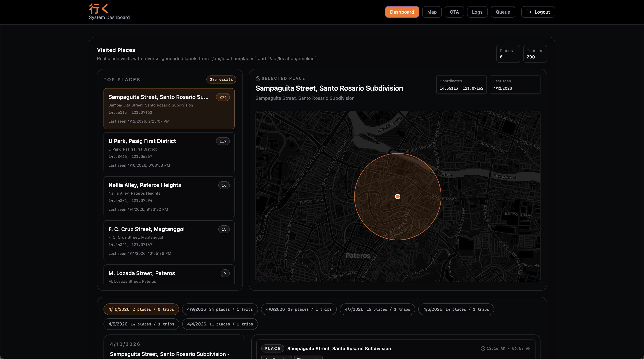Open the Dashboard tab
644x359 pixels.
tap(402, 12)
